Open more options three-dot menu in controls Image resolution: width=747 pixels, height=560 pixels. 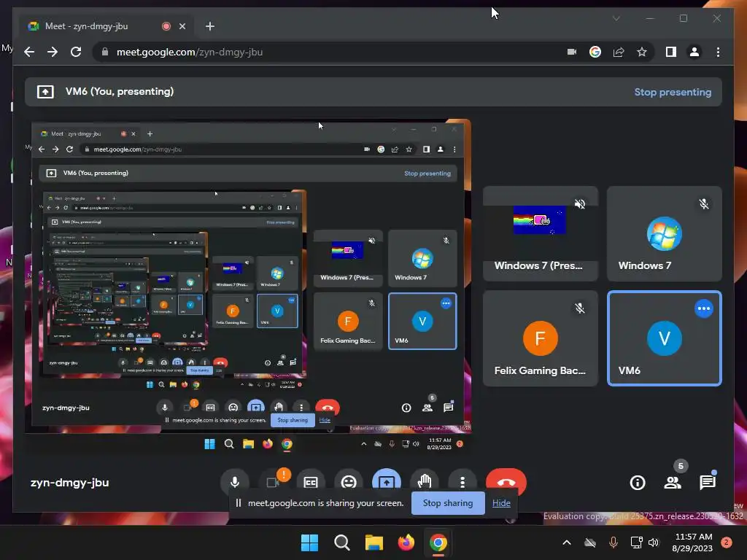click(x=462, y=483)
